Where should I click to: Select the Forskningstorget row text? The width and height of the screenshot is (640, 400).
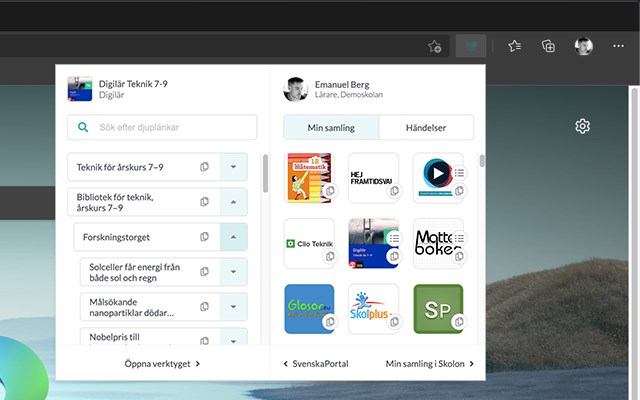(x=116, y=237)
